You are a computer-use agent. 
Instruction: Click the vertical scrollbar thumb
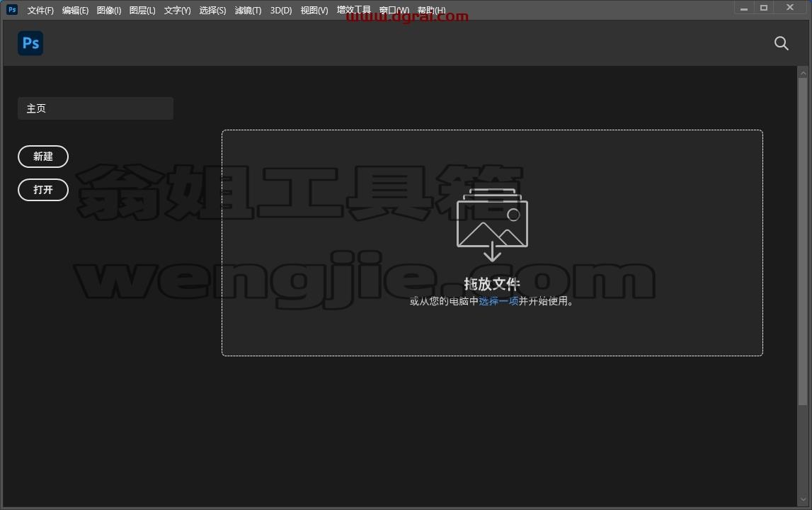(x=803, y=241)
